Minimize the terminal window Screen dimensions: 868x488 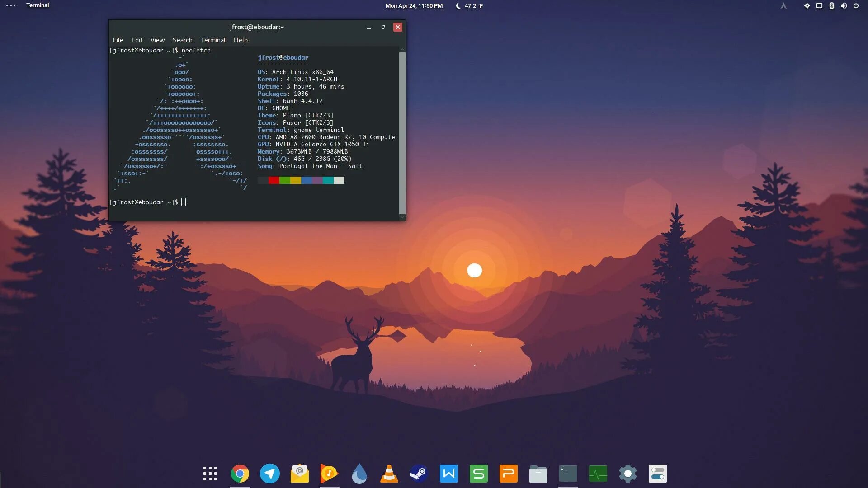(x=369, y=27)
